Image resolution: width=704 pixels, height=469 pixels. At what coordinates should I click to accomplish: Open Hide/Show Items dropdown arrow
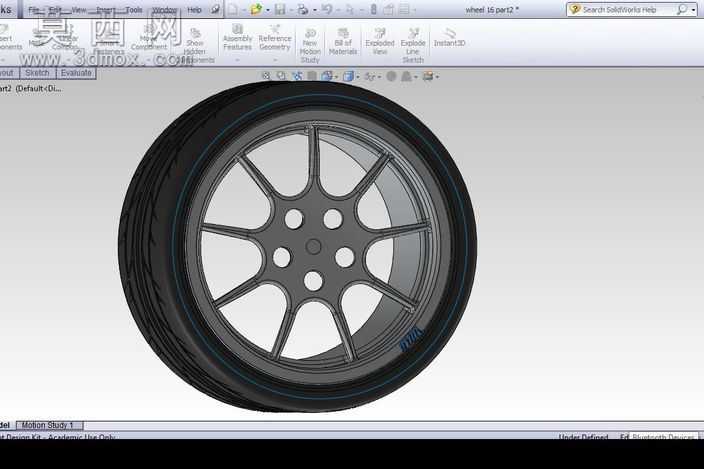(x=379, y=77)
